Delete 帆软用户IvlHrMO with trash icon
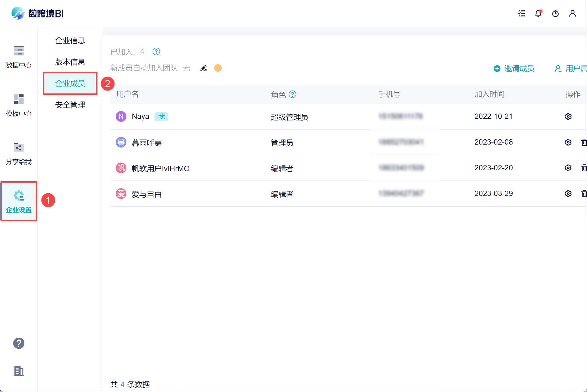587x392 pixels. click(x=584, y=168)
